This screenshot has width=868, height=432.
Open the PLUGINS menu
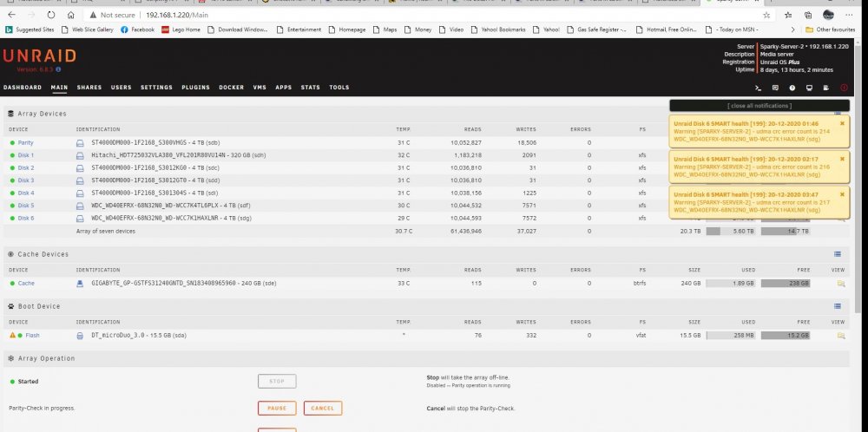pos(195,88)
